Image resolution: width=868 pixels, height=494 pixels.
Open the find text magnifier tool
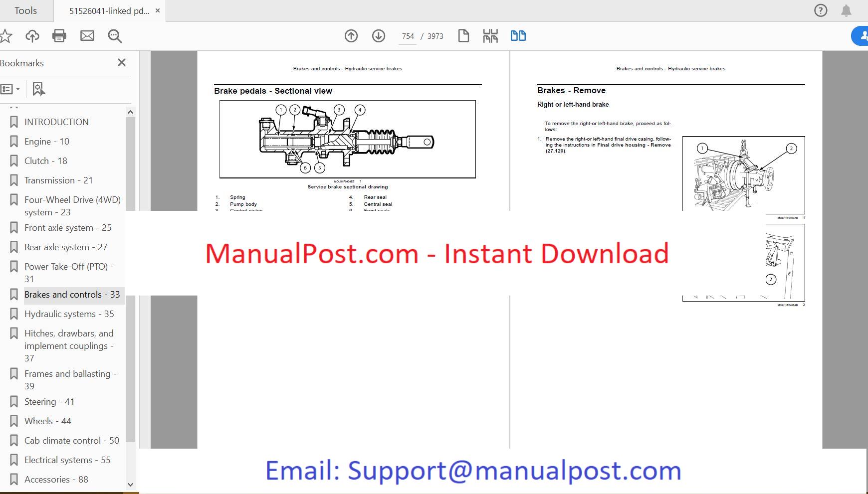[x=115, y=36]
